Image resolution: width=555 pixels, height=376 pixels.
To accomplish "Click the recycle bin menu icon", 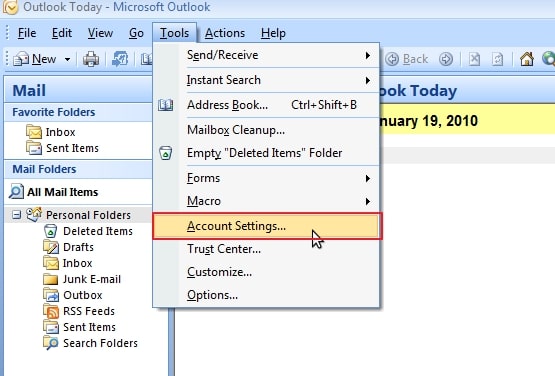I will point(165,153).
